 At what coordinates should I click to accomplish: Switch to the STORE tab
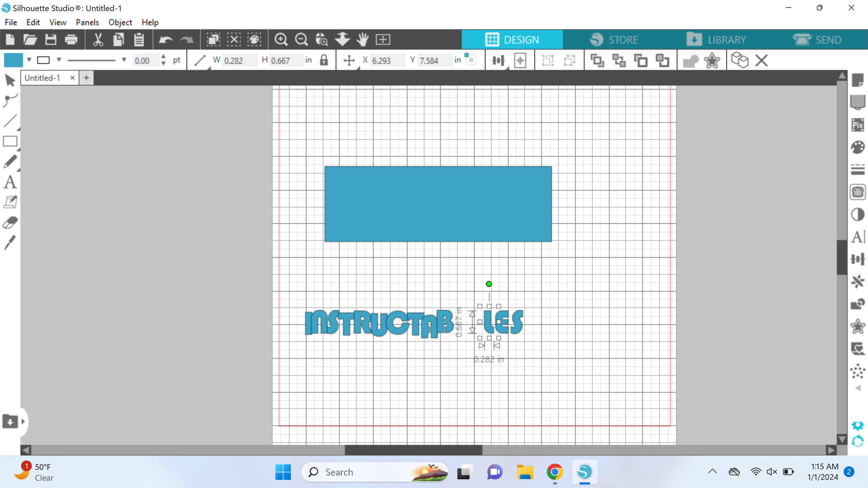[x=614, y=40]
